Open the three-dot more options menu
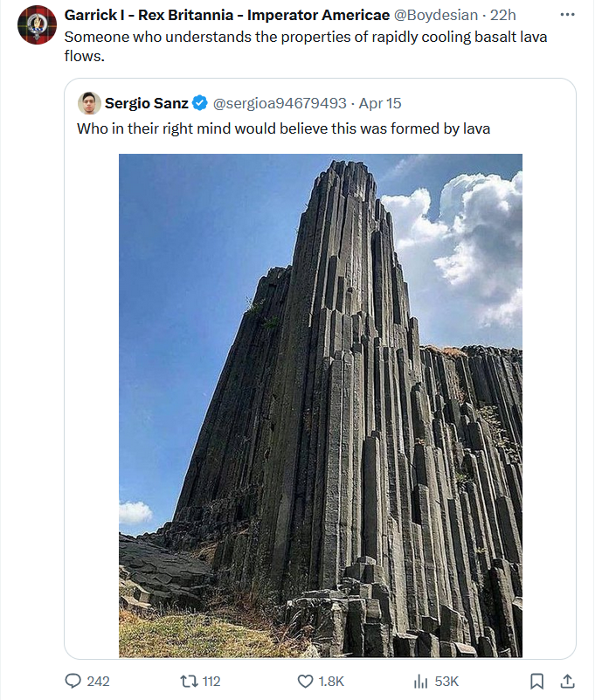The width and height of the screenshot is (609, 700). [568, 15]
